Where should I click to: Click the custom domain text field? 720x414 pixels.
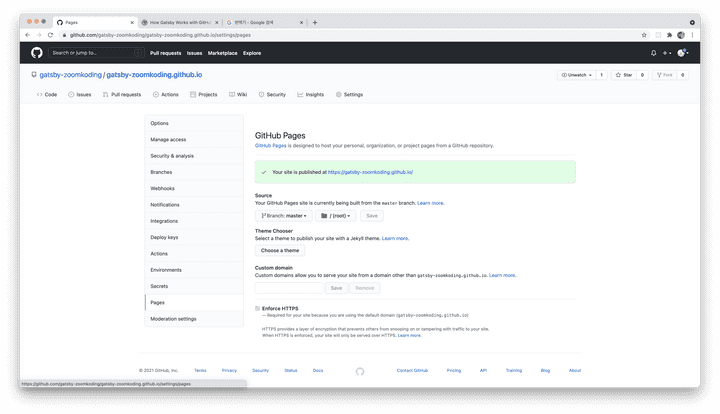point(289,288)
